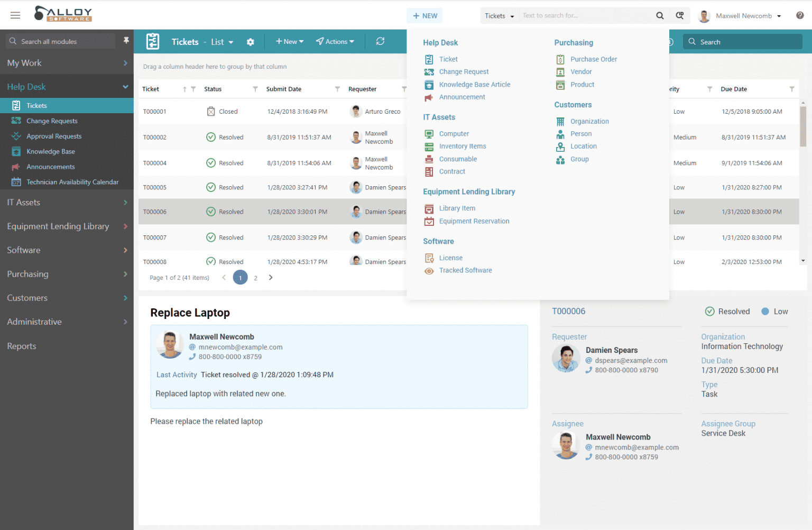Open the list view settings gear
Viewport: 812px width, 530px height.
point(250,41)
